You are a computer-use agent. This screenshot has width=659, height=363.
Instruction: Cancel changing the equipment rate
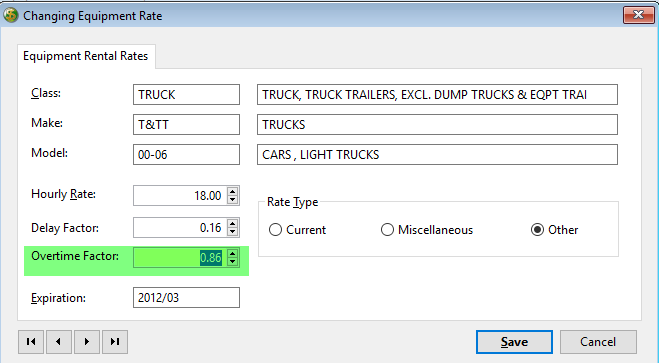tap(598, 342)
